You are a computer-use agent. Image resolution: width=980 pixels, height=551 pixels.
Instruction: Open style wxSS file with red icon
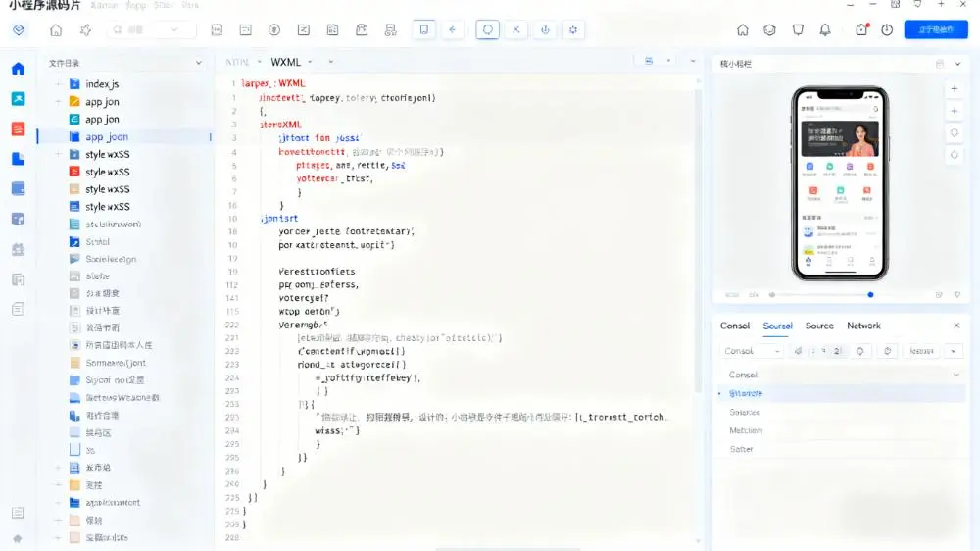pyautogui.click(x=108, y=172)
